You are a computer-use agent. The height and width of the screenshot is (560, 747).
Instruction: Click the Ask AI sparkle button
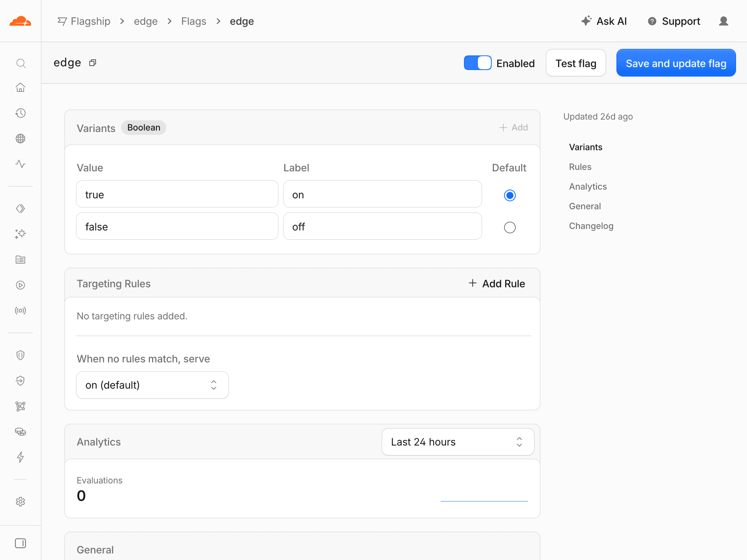click(604, 21)
